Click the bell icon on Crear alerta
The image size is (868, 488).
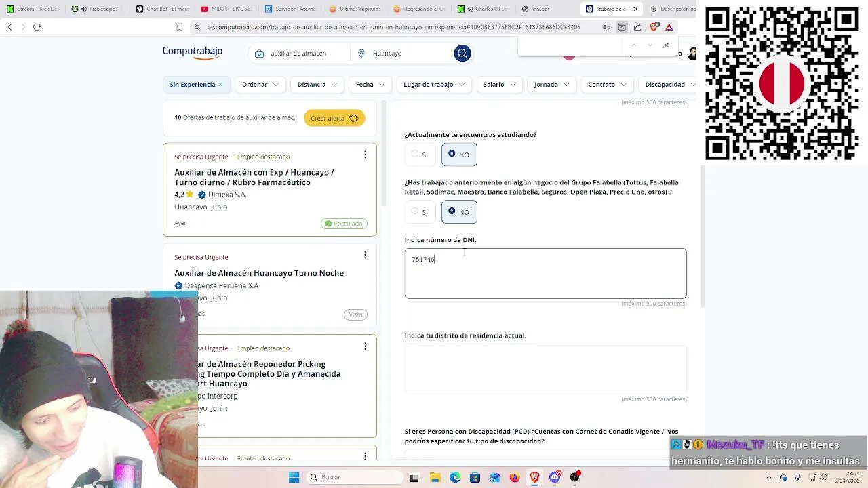point(353,118)
